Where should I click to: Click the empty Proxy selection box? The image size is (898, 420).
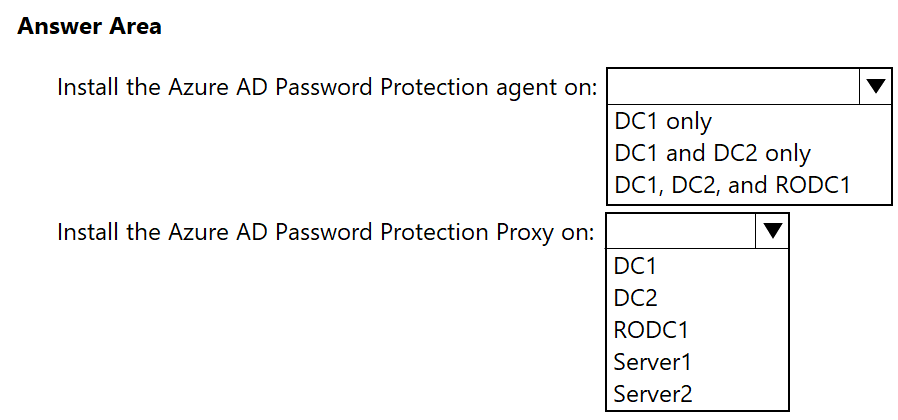coord(680,233)
